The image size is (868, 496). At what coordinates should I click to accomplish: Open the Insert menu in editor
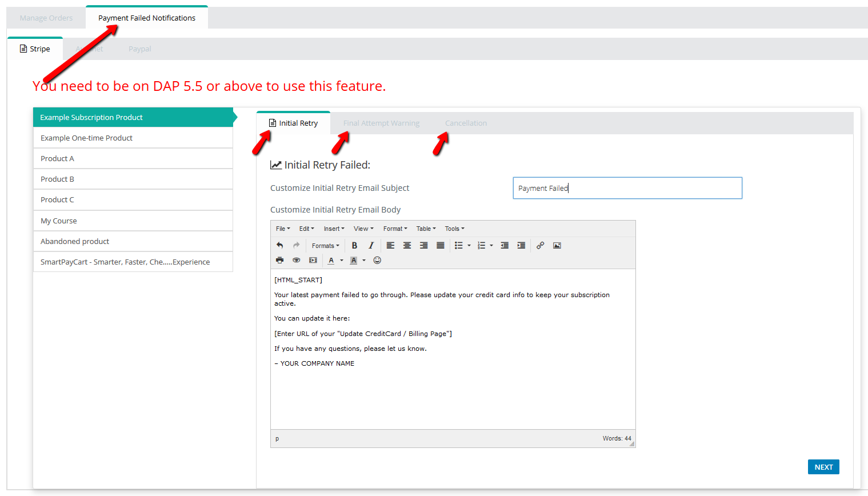point(334,229)
